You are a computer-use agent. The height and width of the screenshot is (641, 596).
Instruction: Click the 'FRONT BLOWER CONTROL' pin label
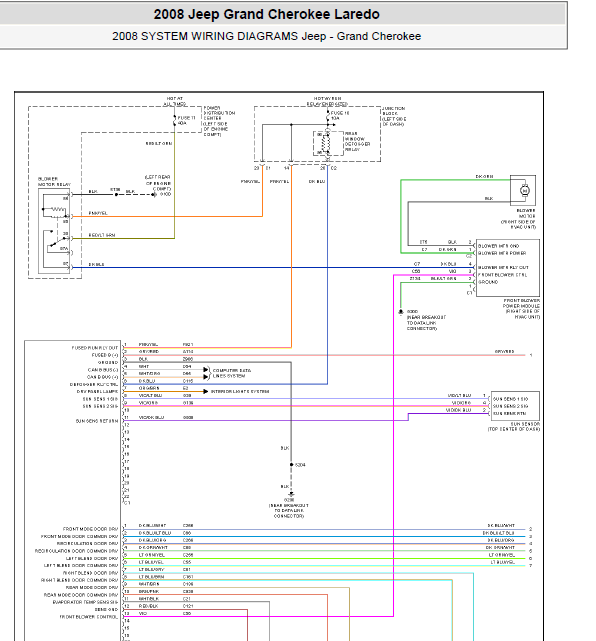pos(89,617)
